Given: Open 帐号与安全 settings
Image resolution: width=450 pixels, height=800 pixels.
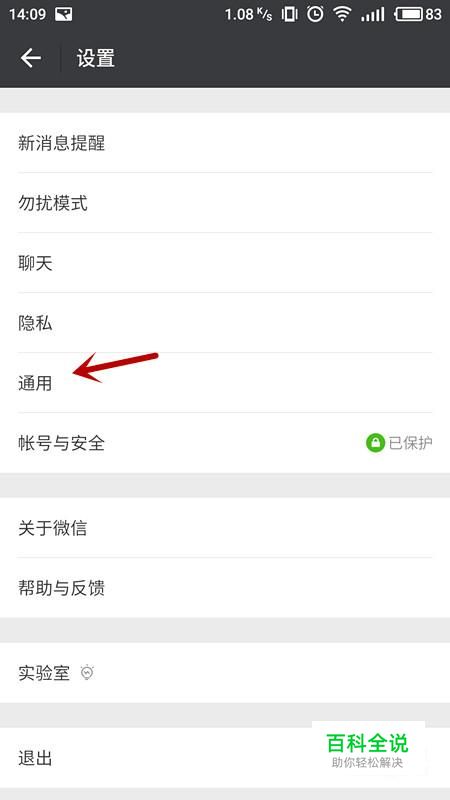Looking at the screenshot, I should tap(225, 443).
